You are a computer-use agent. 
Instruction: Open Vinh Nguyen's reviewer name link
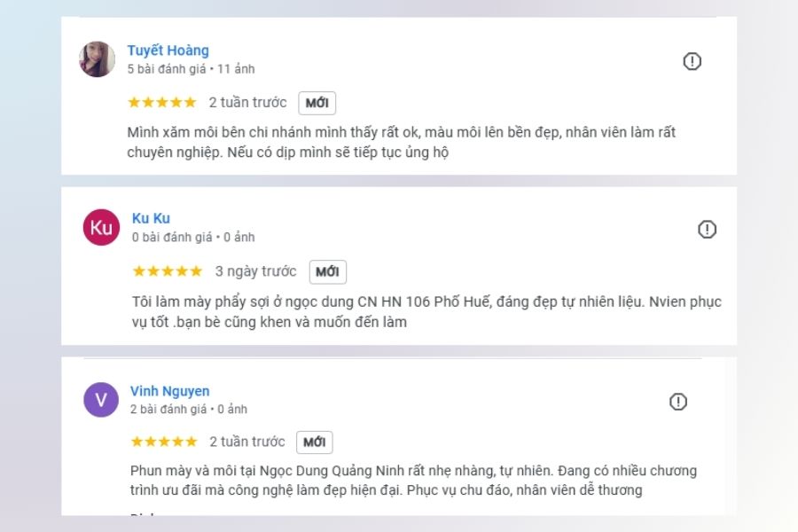click(x=170, y=390)
